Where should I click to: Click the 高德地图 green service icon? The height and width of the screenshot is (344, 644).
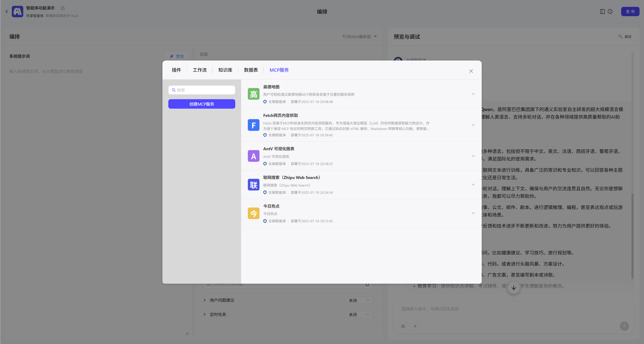pyautogui.click(x=253, y=94)
